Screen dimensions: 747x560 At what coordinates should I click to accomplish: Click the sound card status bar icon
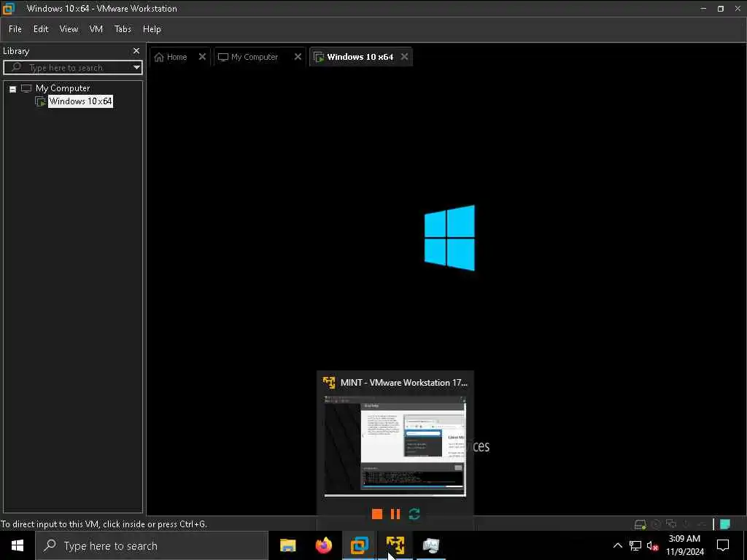point(701,524)
